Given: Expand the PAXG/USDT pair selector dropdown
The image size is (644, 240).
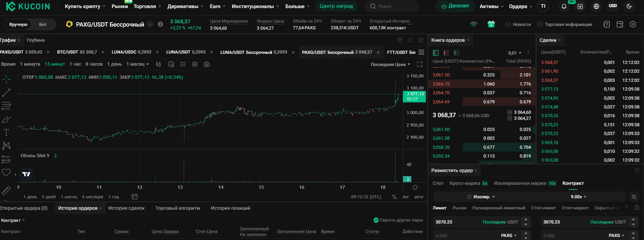Looking at the screenshot, I should tap(150, 24).
